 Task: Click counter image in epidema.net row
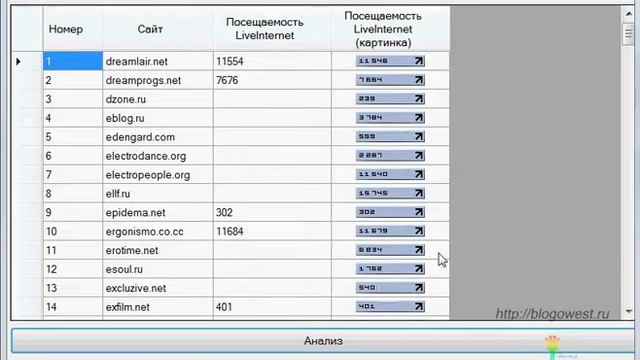[390, 212]
